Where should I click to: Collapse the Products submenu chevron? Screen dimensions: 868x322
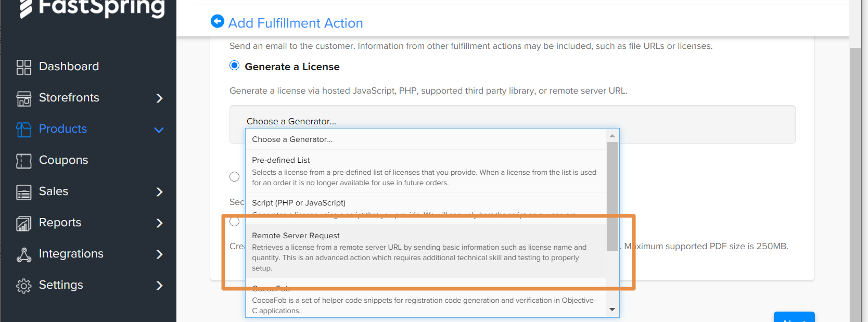[159, 130]
